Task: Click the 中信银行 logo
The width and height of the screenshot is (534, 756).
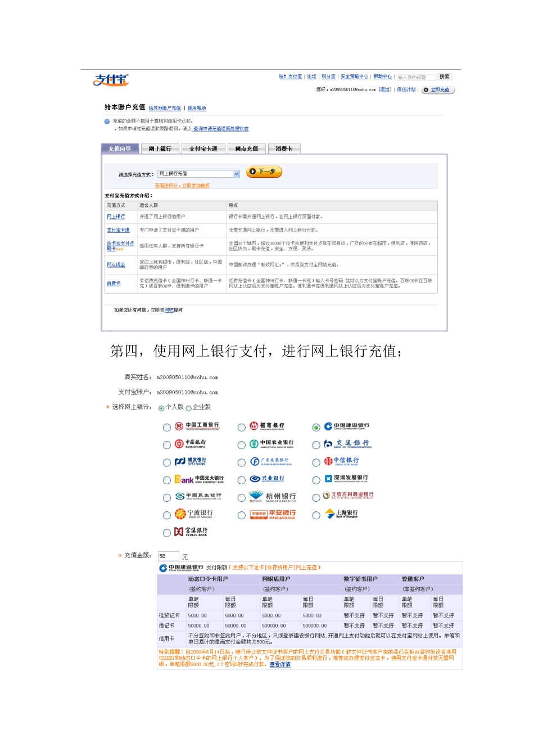Action: click(341, 461)
